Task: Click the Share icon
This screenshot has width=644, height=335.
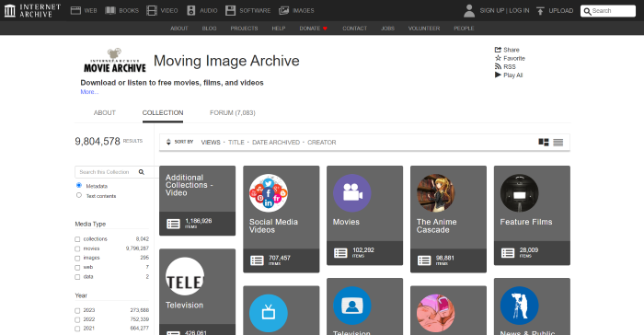Action: [498, 50]
